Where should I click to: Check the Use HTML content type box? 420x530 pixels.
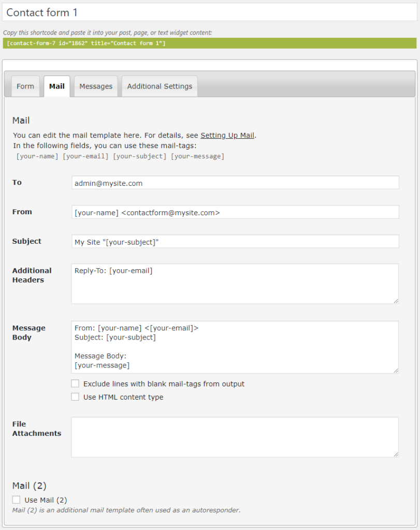[75, 397]
